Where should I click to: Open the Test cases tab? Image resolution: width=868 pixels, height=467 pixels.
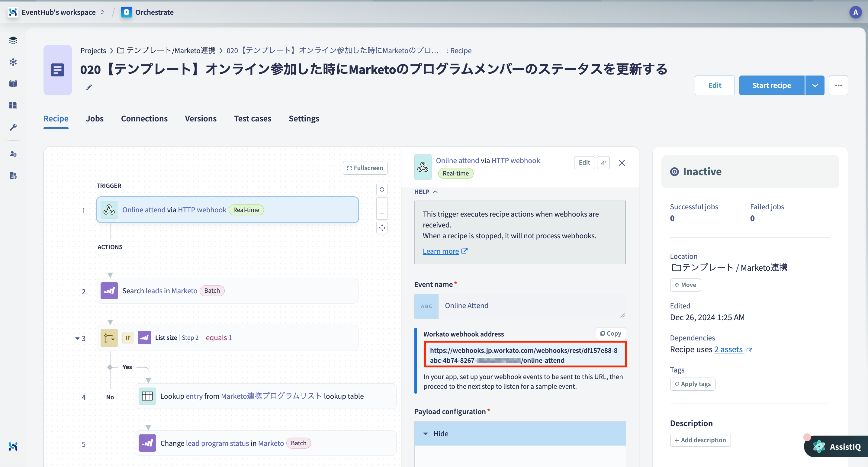point(252,119)
